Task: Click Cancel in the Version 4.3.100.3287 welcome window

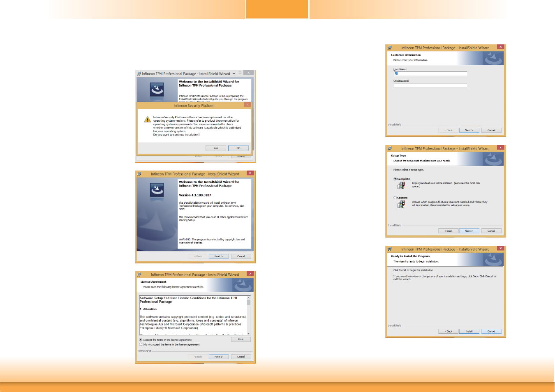Action: [241, 256]
